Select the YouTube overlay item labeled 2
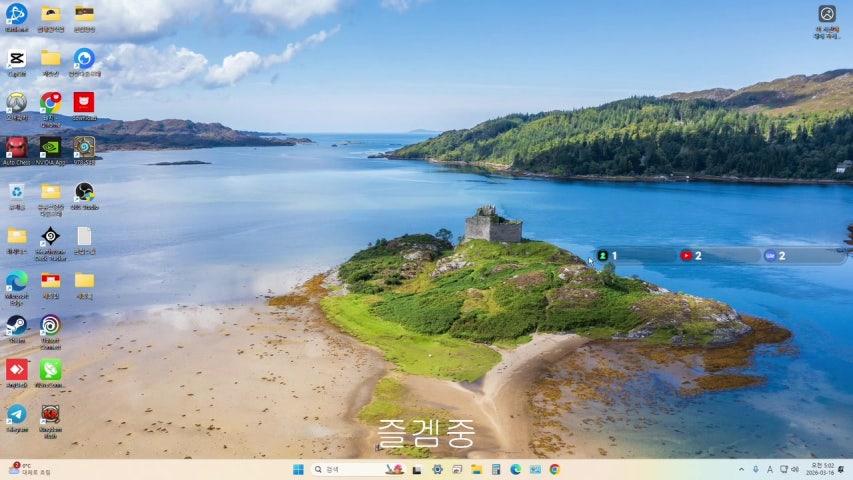 691,255
